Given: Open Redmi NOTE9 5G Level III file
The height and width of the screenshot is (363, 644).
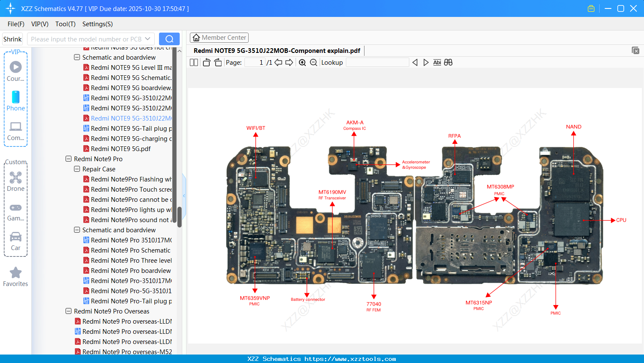Looking at the screenshot, I should click(x=127, y=68).
